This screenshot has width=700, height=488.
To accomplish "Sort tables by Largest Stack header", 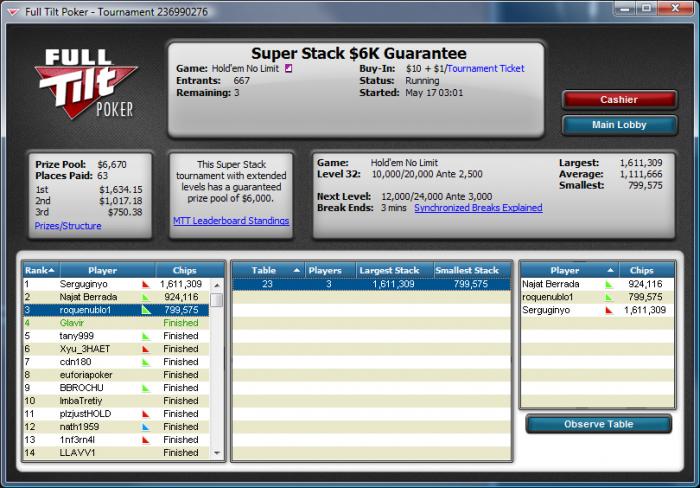I will pos(395,270).
